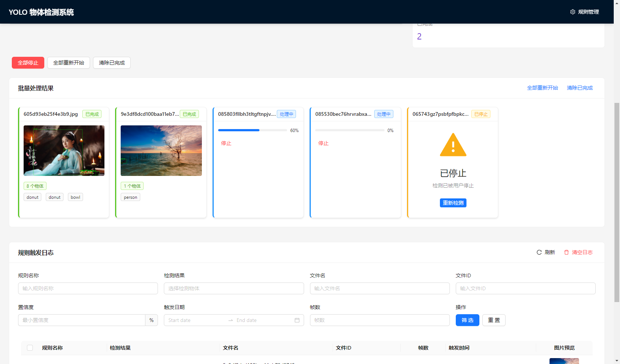Click the 清除已完成 button next to 全部重新开始
This screenshot has width=620, height=364.
[x=112, y=63]
